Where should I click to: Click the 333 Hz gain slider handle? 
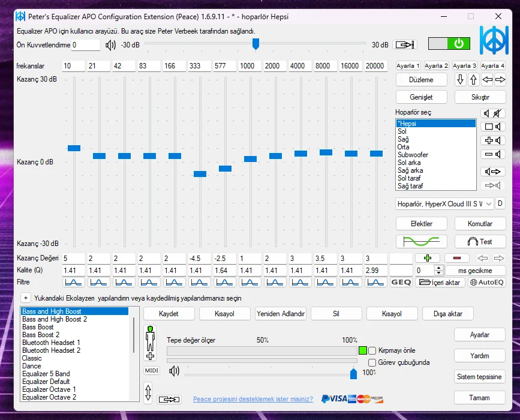200,174
